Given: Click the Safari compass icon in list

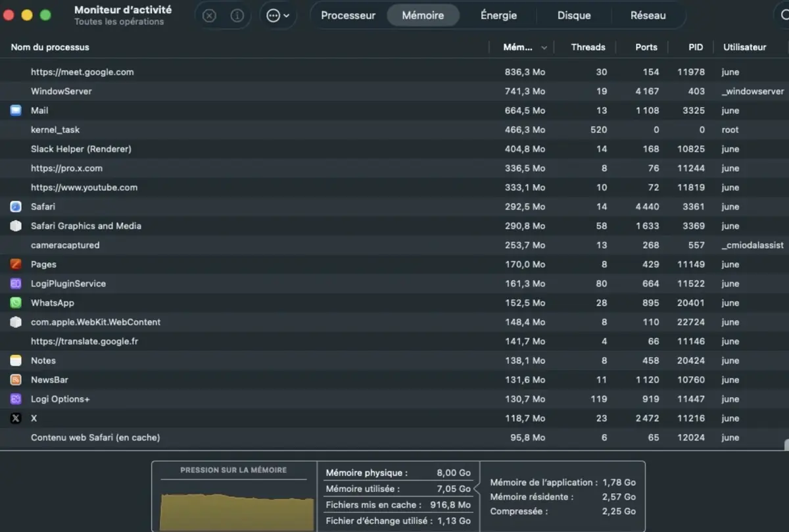Looking at the screenshot, I should pos(16,206).
